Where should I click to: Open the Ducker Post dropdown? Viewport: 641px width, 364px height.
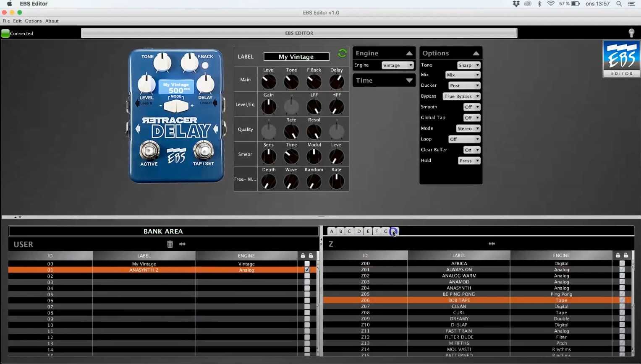point(464,86)
